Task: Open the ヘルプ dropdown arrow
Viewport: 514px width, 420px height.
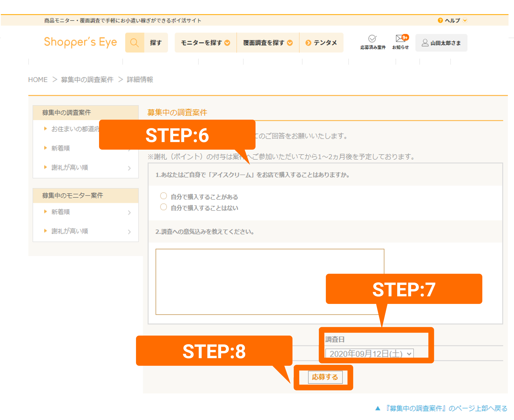Action: pos(465,20)
